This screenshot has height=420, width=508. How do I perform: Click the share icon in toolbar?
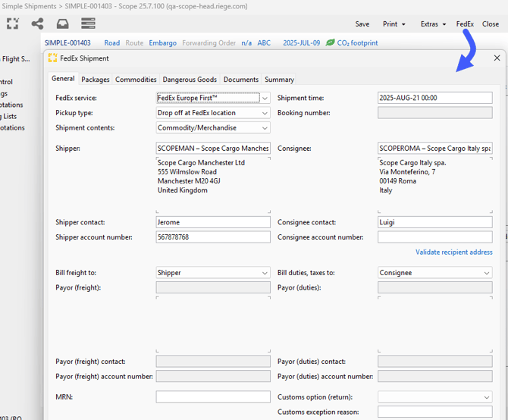point(37,24)
